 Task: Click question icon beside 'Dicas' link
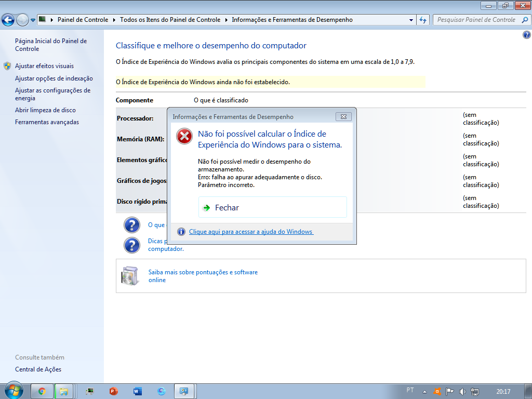pos(131,245)
